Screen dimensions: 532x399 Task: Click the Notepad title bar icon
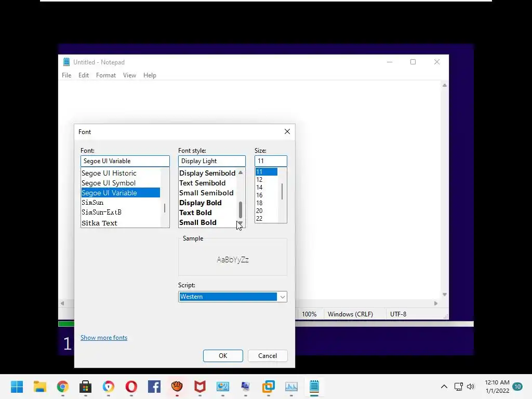66,62
